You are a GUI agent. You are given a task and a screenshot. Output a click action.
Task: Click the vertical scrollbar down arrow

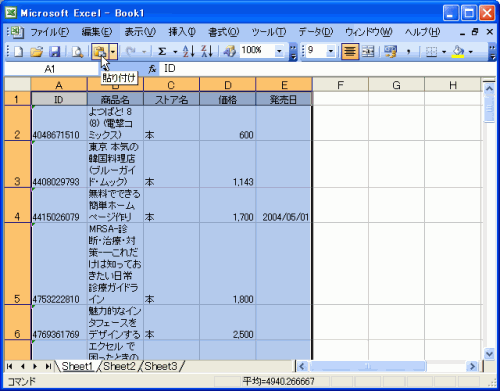pos(489,353)
